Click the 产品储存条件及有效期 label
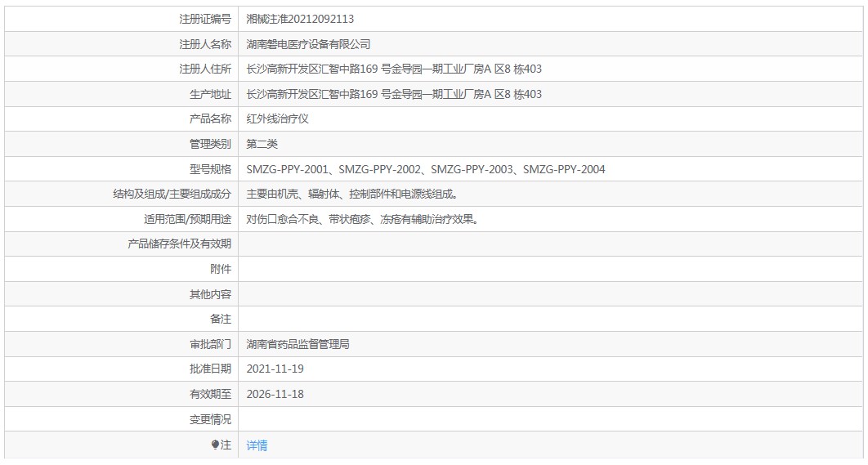Image resolution: width=868 pixels, height=465 pixels. 179,244
